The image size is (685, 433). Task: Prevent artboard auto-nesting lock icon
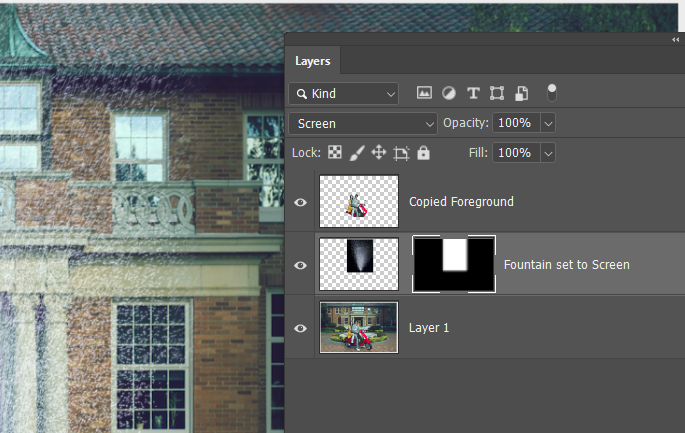[x=401, y=153]
